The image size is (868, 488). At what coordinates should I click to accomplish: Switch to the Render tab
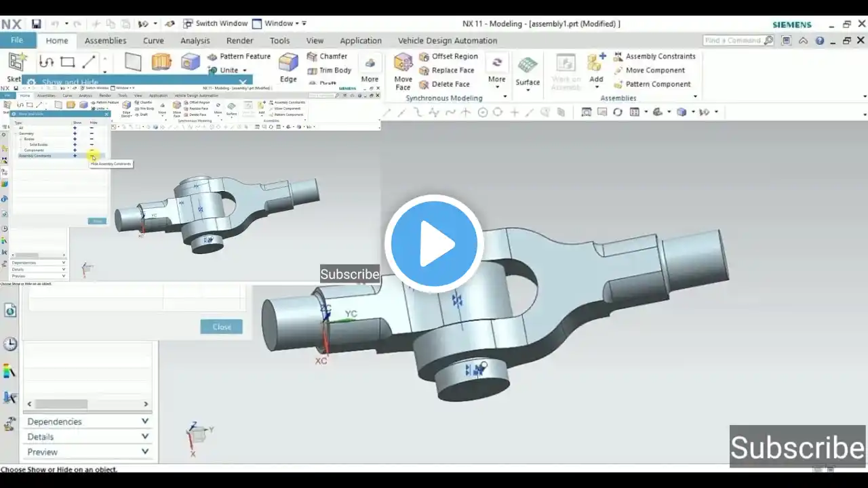pos(240,41)
